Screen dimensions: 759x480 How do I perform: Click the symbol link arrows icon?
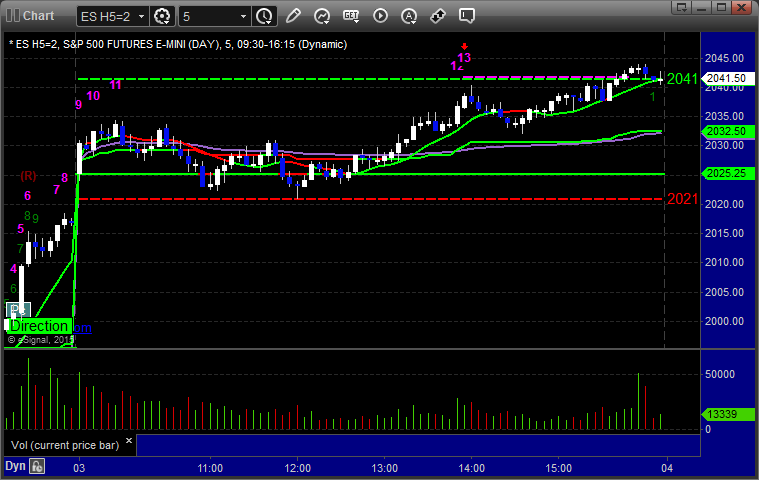[438, 16]
